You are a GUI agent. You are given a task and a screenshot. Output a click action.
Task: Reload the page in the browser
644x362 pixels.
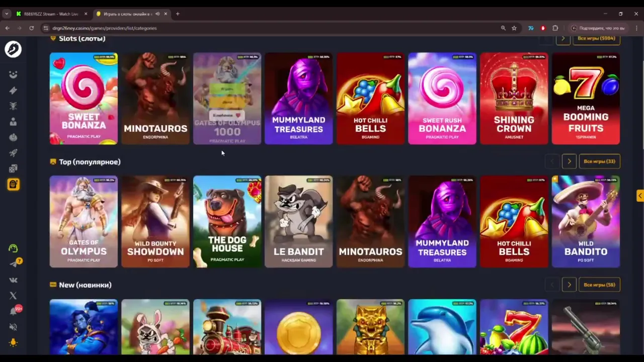(31, 28)
